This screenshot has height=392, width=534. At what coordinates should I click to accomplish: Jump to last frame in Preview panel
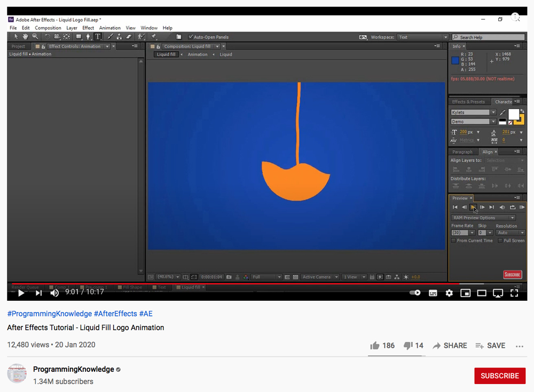pyautogui.click(x=492, y=207)
